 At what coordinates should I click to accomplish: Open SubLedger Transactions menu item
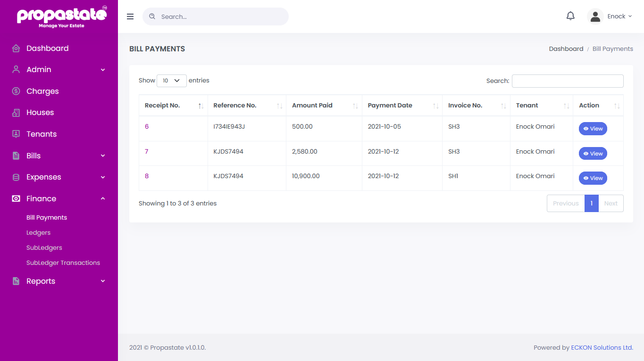click(63, 263)
